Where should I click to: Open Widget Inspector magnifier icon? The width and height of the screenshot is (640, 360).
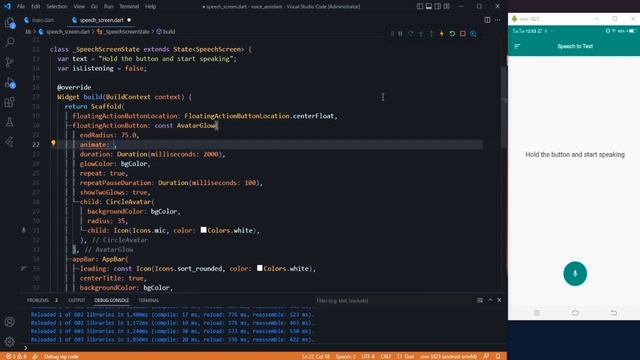pyautogui.click(x=473, y=34)
